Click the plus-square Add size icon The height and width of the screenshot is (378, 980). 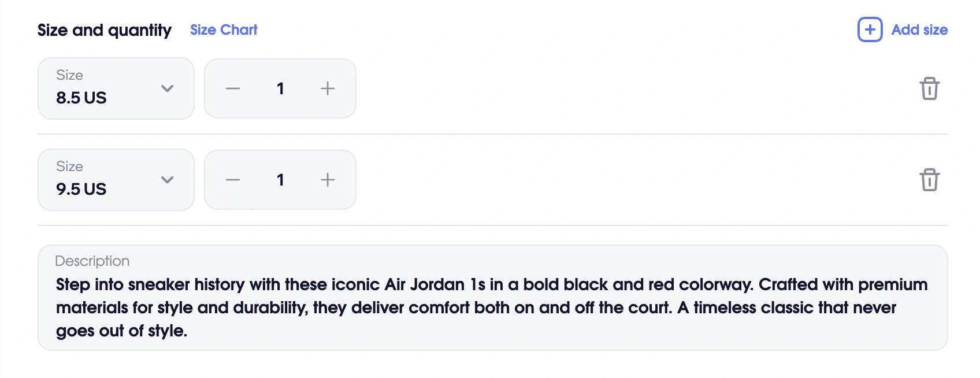coord(870,29)
